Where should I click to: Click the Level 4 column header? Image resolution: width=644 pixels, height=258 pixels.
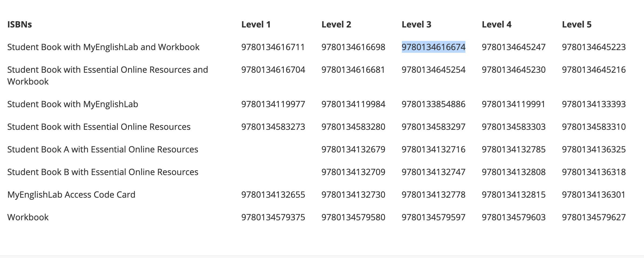pos(497,25)
